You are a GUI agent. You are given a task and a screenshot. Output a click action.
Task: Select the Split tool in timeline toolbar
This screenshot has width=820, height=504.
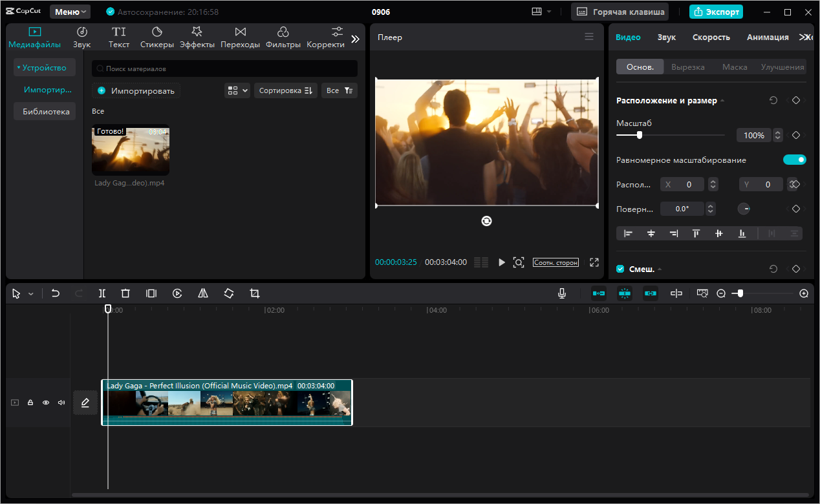[102, 293]
